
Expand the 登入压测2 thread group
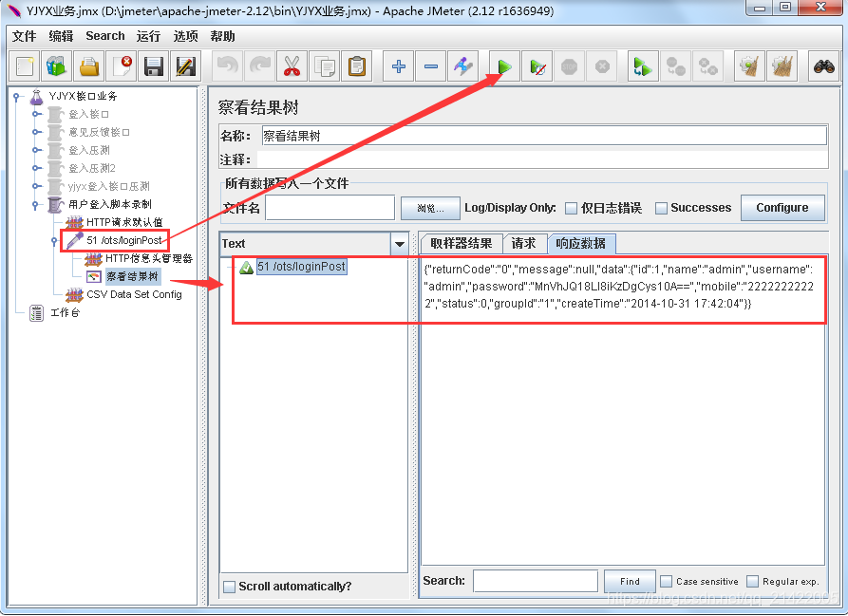coord(36,168)
